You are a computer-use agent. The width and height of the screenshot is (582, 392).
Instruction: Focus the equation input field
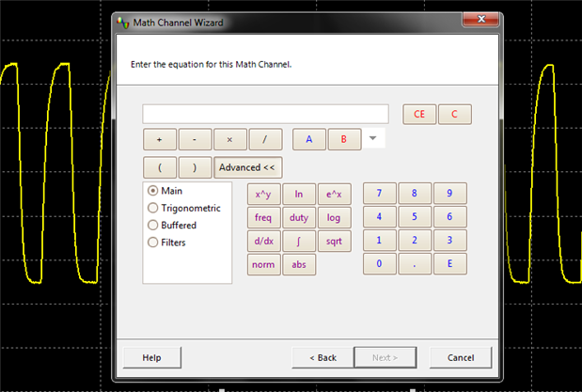266,114
